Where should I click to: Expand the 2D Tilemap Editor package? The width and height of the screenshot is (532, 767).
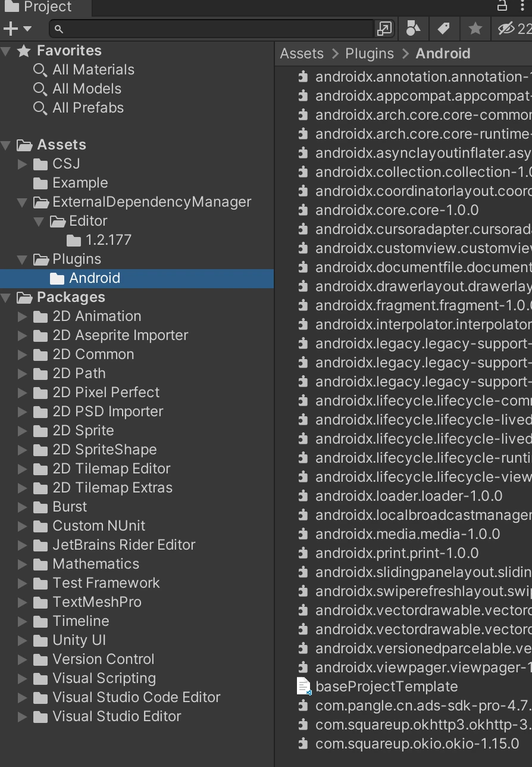coord(23,469)
